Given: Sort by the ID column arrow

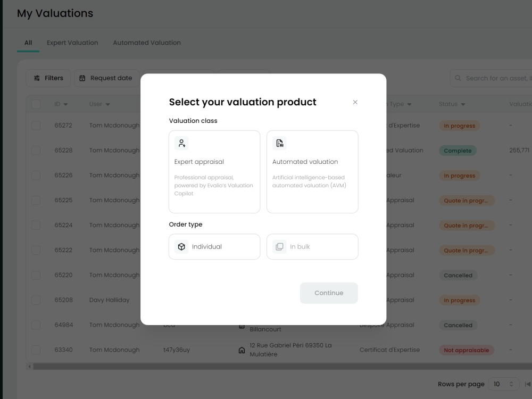Looking at the screenshot, I should click(x=65, y=104).
